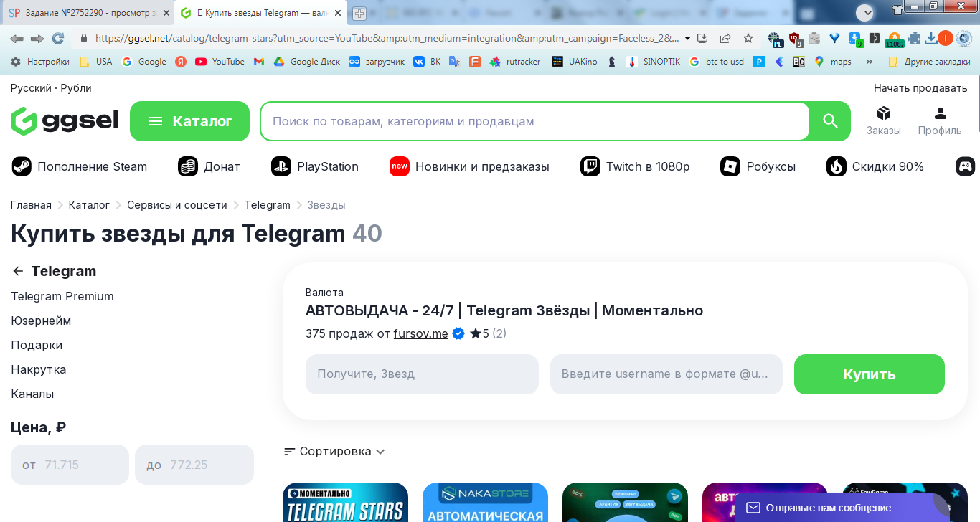Open seller fursov.me link
Image resolution: width=980 pixels, height=522 pixels.
[421, 333]
